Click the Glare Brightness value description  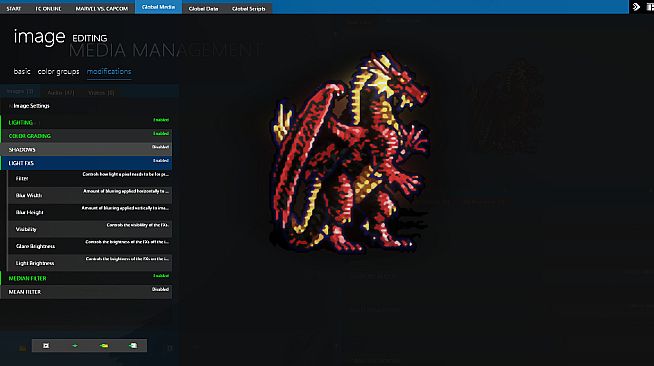[127, 242]
